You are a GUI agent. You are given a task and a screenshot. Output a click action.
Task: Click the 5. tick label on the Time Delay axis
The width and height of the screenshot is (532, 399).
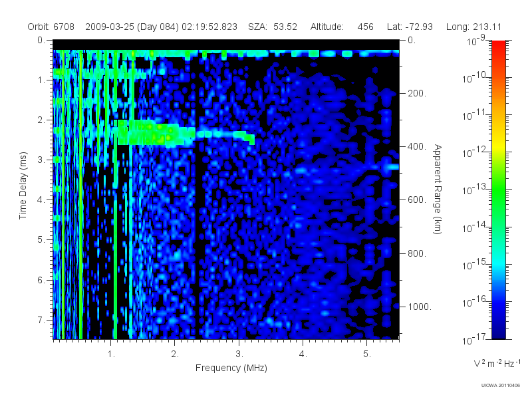[41, 240]
